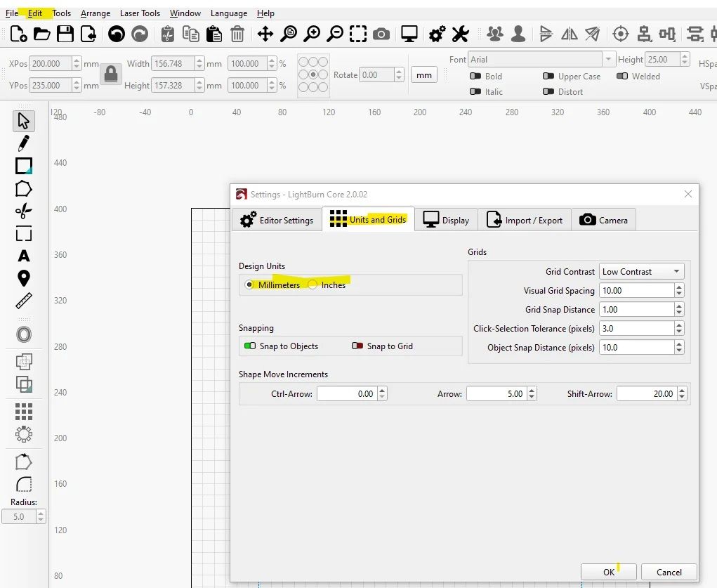Adjust Ctrl-Arrow increment spinner arrows
The width and height of the screenshot is (717, 588).
383,393
